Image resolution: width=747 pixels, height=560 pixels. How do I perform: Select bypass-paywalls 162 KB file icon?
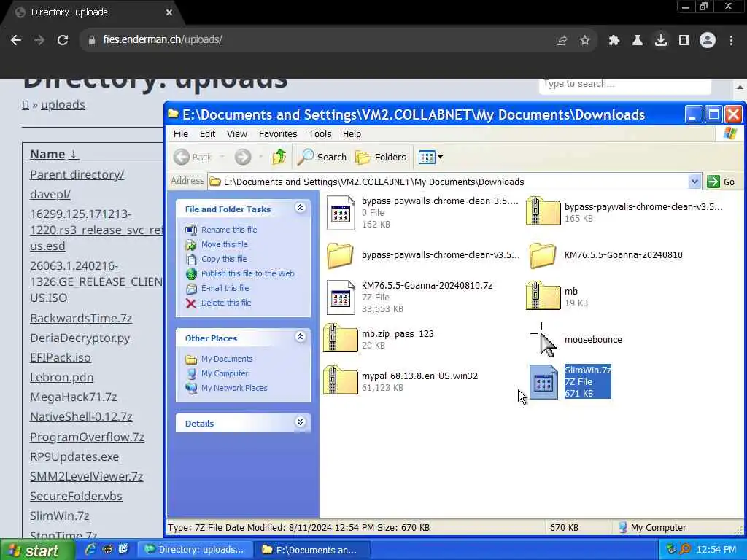pos(341,213)
